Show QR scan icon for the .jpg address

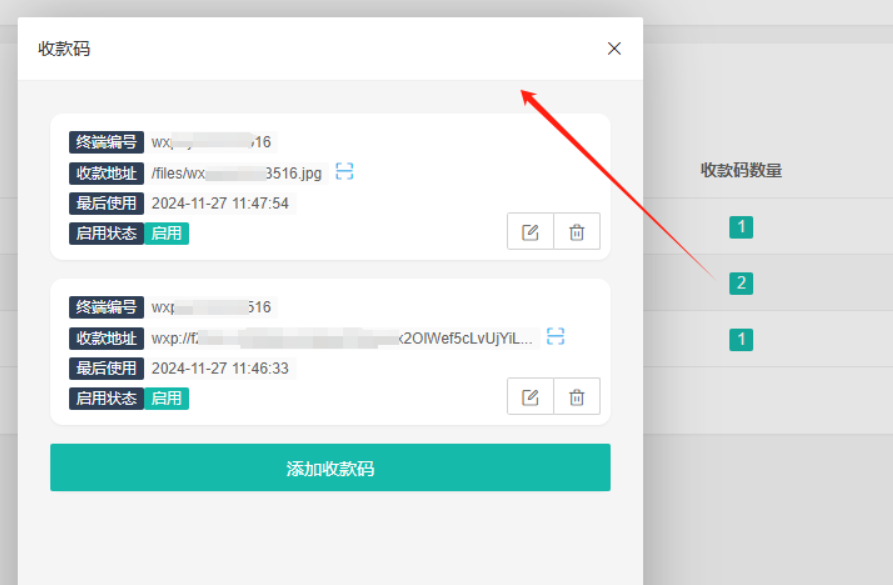[x=344, y=172]
